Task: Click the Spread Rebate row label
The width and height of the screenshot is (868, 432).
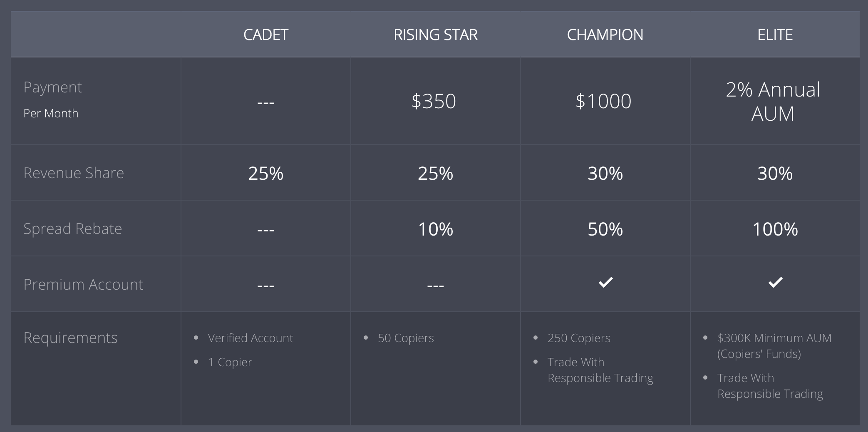Action: (x=73, y=228)
